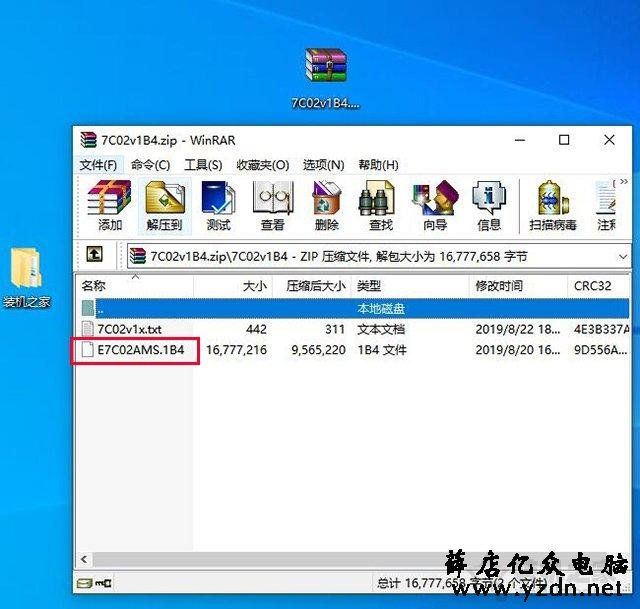Sort by the 修改时间 column header

(518, 286)
